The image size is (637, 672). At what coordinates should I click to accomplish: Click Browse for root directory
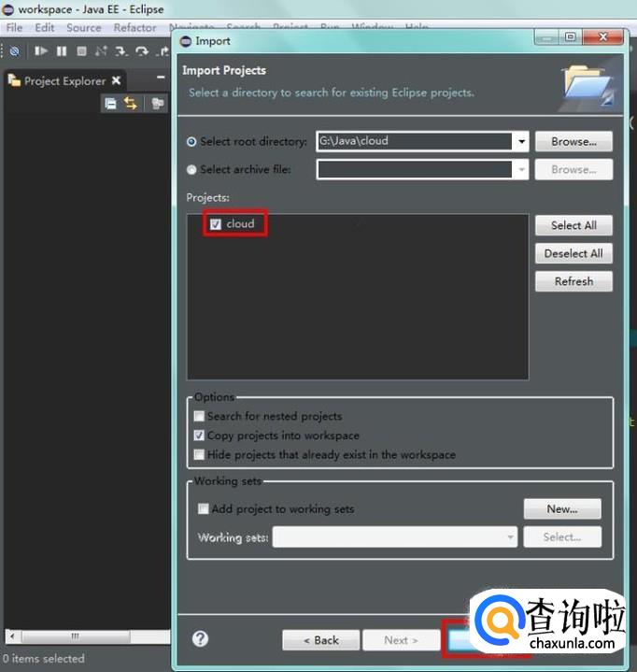click(x=573, y=141)
